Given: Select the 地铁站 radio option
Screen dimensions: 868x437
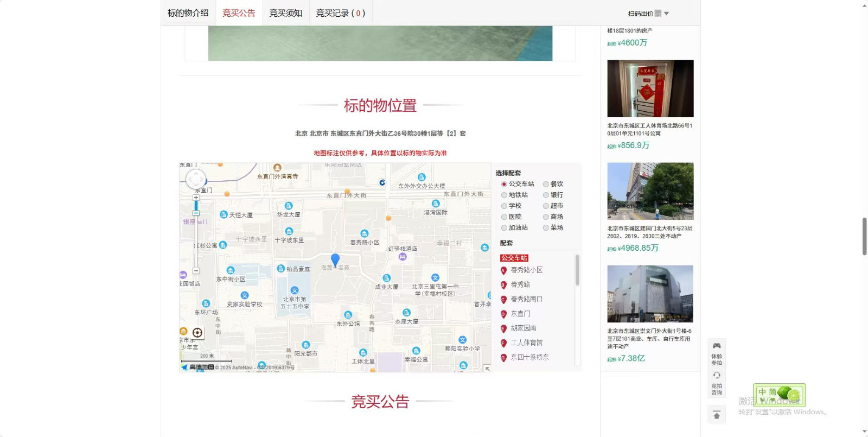Looking at the screenshot, I should pos(504,195).
